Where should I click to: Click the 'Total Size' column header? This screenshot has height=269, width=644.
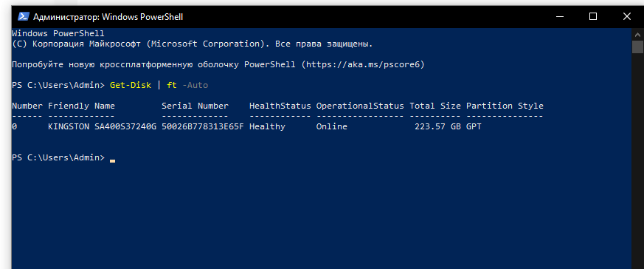click(x=435, y=106)
